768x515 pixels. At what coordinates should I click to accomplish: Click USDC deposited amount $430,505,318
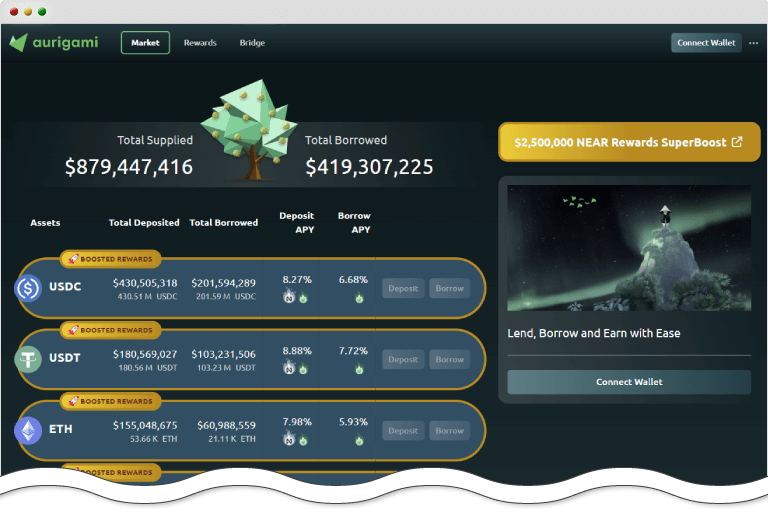coord(145,283)
